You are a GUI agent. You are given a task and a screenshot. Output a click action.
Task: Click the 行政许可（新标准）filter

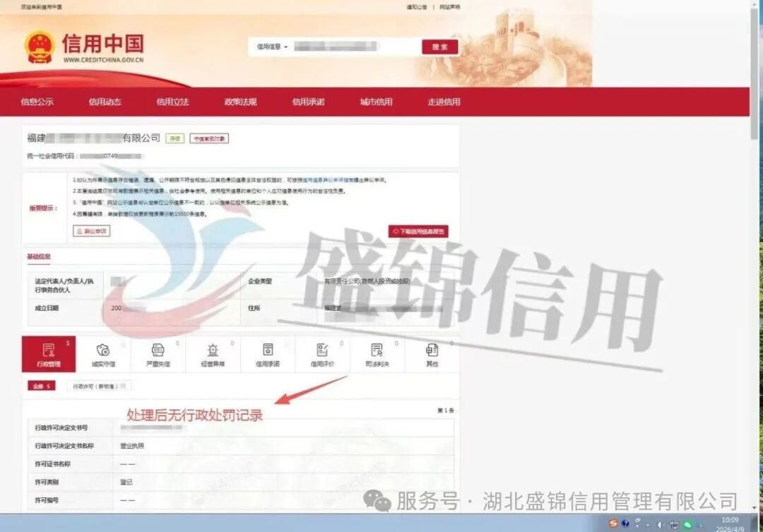[x=100, y=386]
